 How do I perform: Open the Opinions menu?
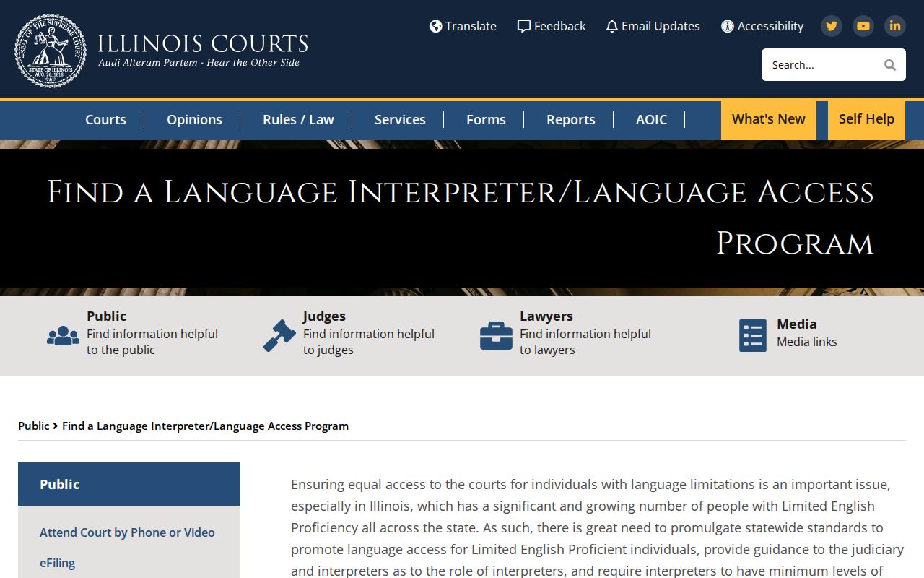coord(194,120)
